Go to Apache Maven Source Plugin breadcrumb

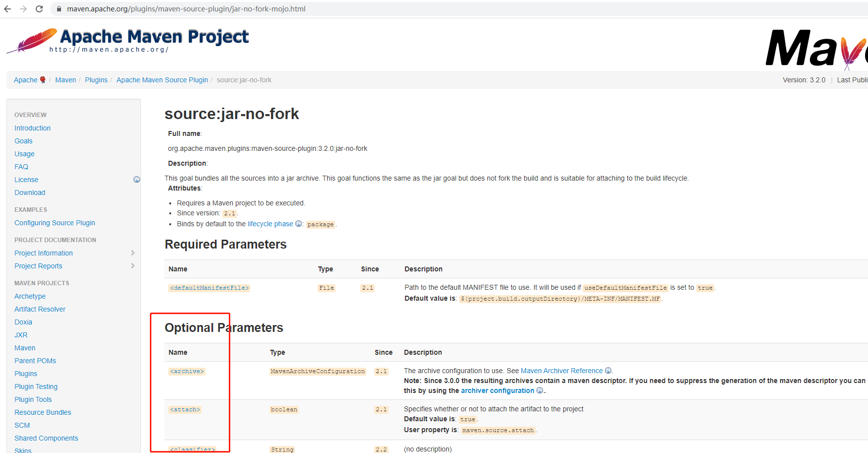coord(162,80)
